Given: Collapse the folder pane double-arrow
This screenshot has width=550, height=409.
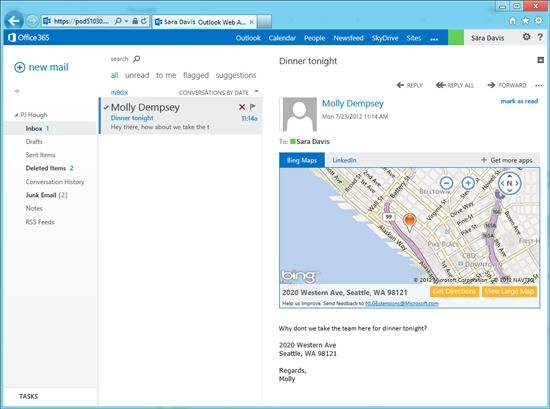Looking at the screenshot, I should click(16, 91).
